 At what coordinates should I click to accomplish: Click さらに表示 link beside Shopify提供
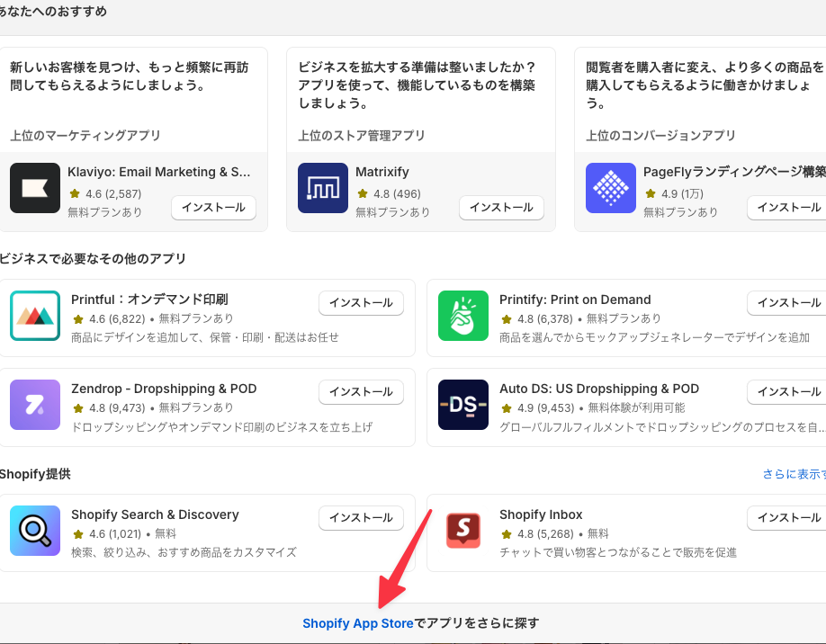pos(795,474)
